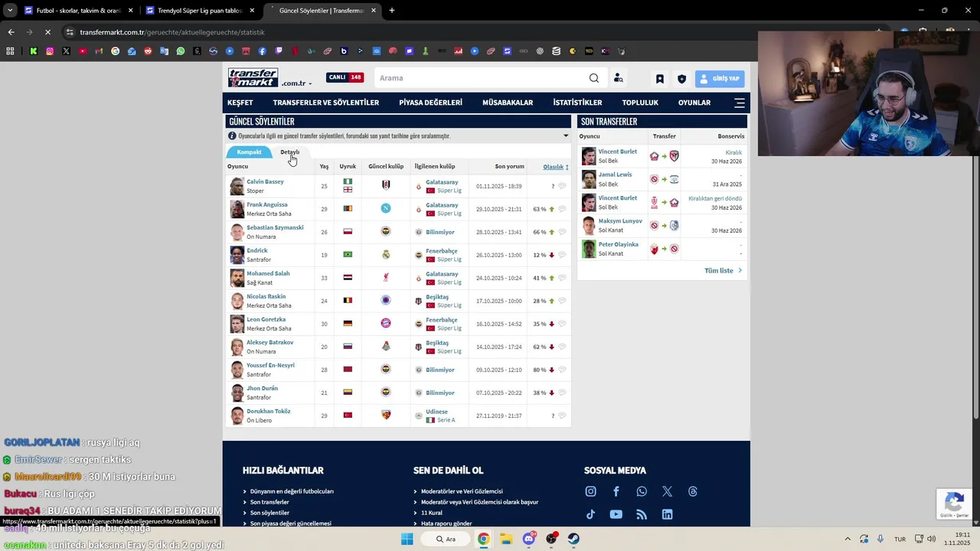This screenshot has height=551, width=980.
Task: Open the .com.tr country dropdown
Action: pyautogui.click(x=296, y=83)
